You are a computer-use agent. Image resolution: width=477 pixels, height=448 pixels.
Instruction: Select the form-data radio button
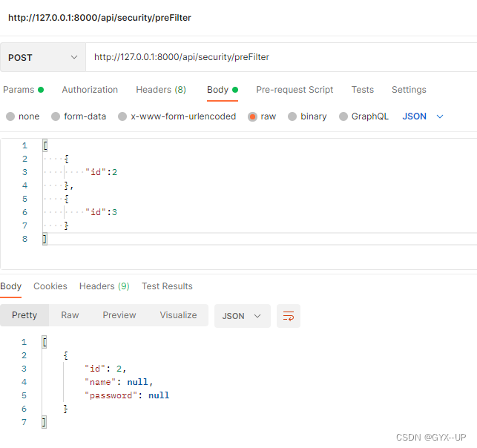[x=56, y=116]
